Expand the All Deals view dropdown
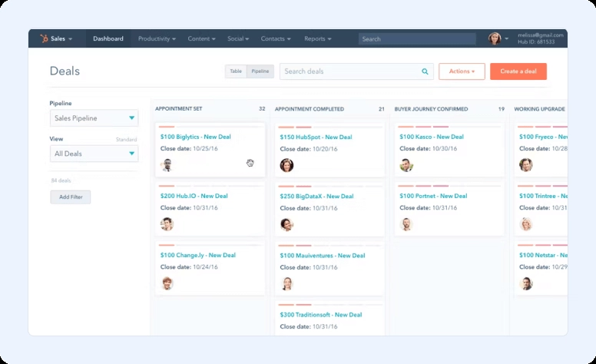This screenshot has height=364, width=596. (94, 154)
